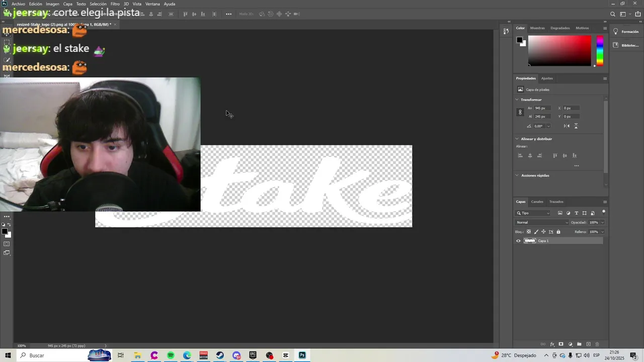Click the search magnifier in options bar
The image size is (644, 362).
click(613, 14)
